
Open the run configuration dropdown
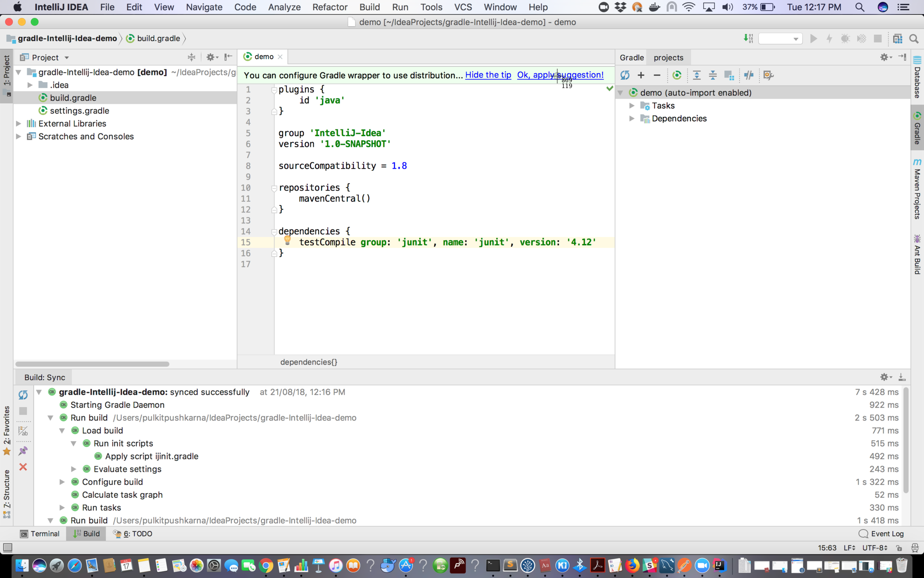point(780,39)
